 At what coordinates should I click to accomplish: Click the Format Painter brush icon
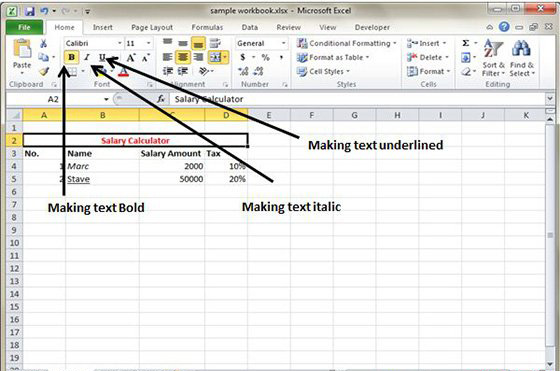coord(44,71)
